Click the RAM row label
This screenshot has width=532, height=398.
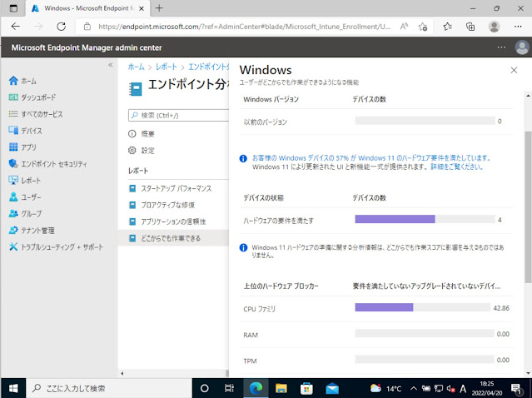tap(251, 336)
